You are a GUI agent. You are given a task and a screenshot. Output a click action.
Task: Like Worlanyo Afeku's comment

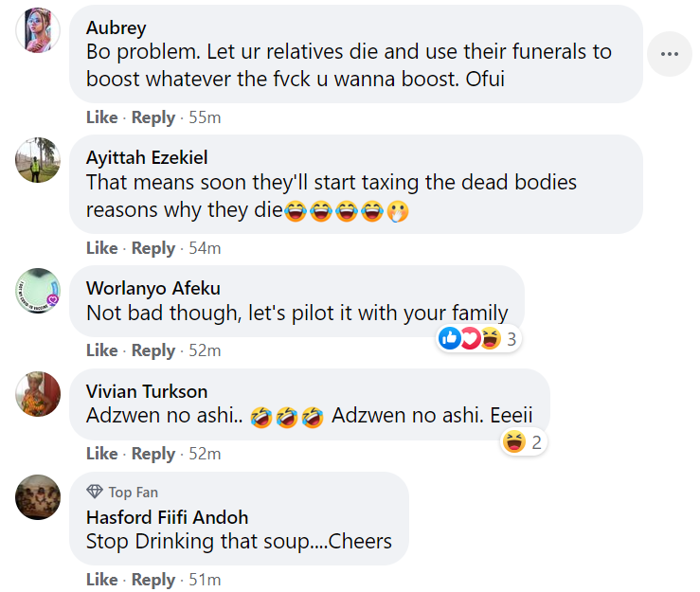point(101,350)
